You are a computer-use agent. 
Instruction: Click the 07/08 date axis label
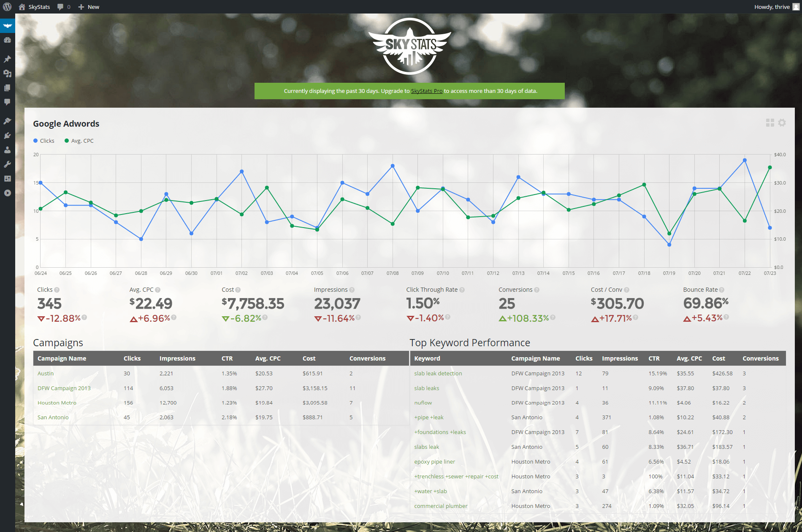[x=393, y=273]
